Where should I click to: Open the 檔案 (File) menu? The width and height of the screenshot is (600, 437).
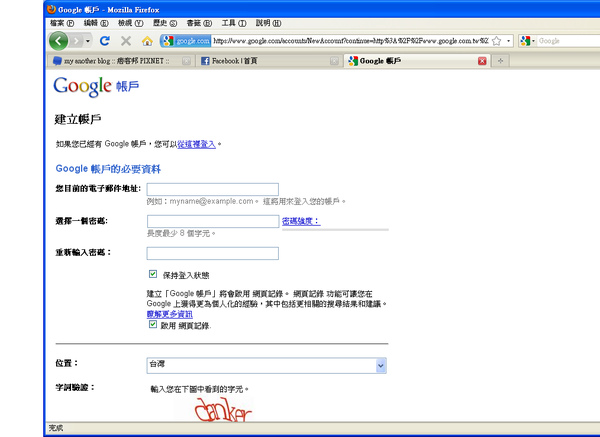tap(62, 23)
